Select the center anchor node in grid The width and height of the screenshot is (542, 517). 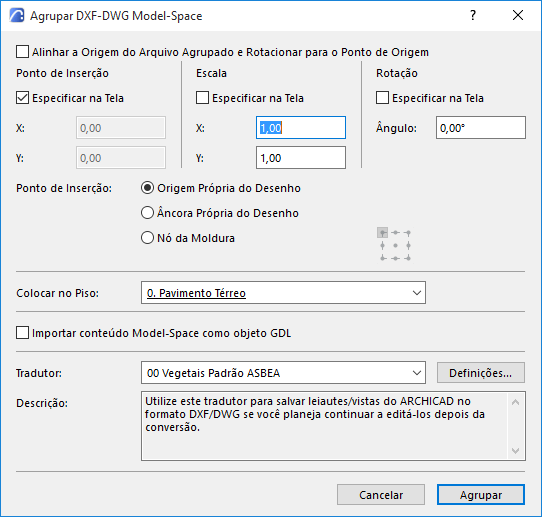(x=395, y=245)
